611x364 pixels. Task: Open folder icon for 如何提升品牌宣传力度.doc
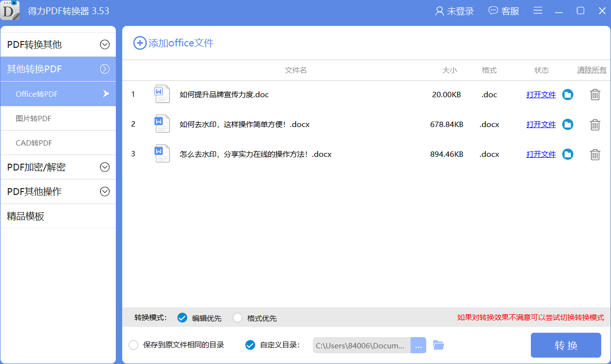pyautogui.click(x=567, y=95)
